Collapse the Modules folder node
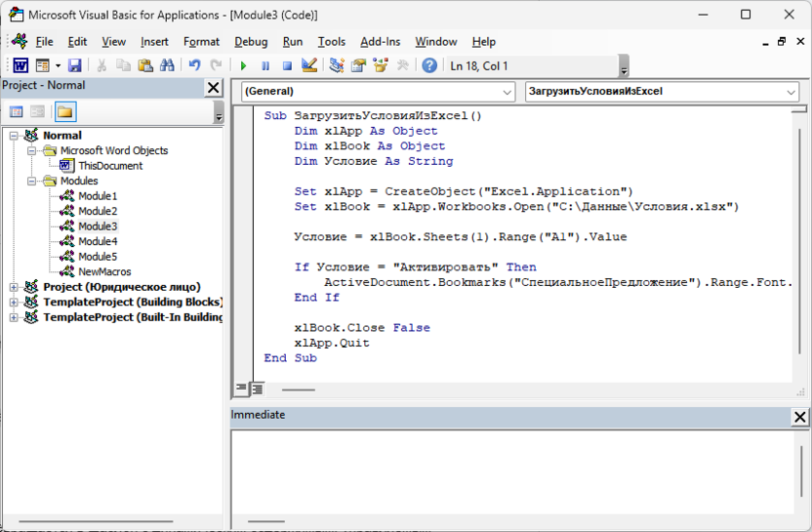812x532 pixels. [x=32, y=181]
